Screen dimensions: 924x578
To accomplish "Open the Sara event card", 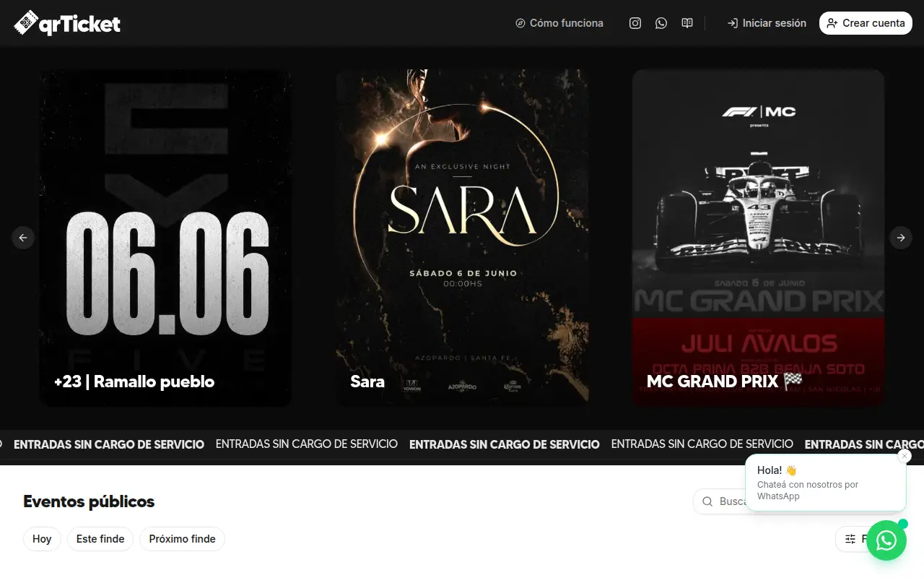I will point(462,238).
